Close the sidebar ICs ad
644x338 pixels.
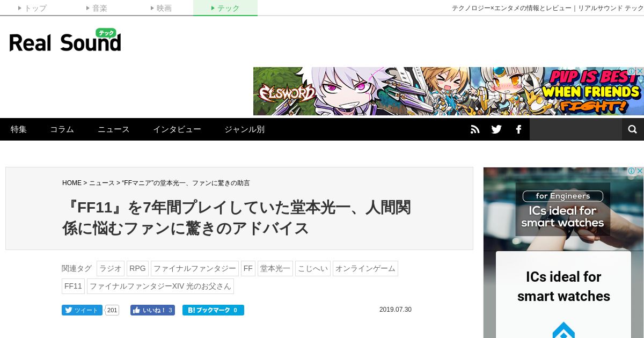pos(640,171)
